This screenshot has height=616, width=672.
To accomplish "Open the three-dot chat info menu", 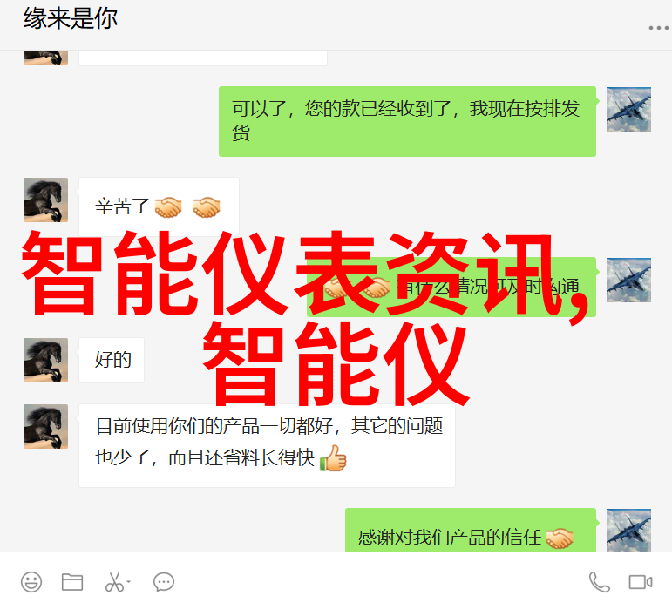I will [658, 28].
